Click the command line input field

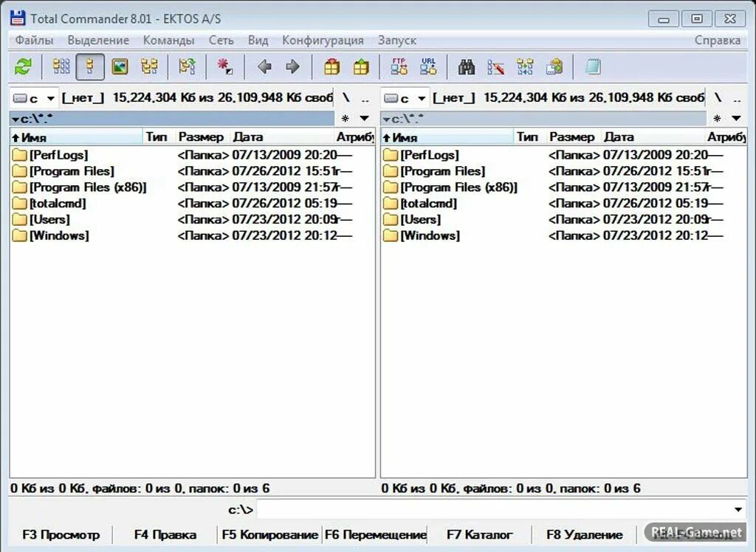pyautogui.click(x=494, y=510)
